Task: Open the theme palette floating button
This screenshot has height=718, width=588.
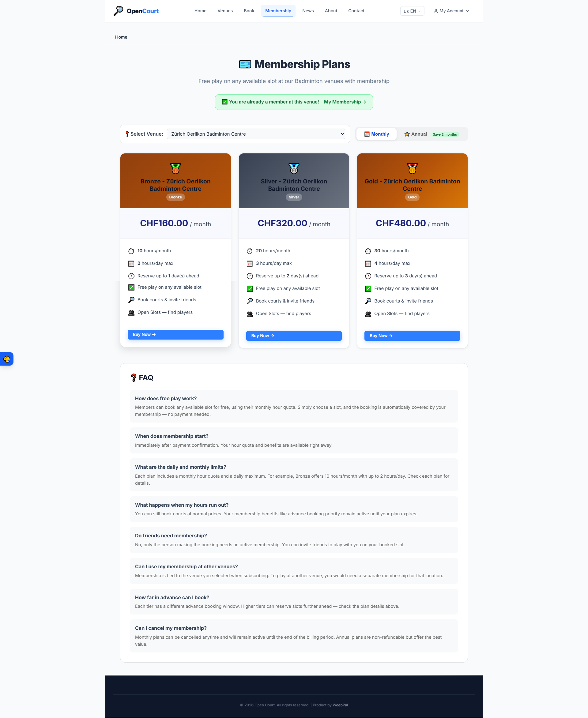Action: tap(7, 359)
